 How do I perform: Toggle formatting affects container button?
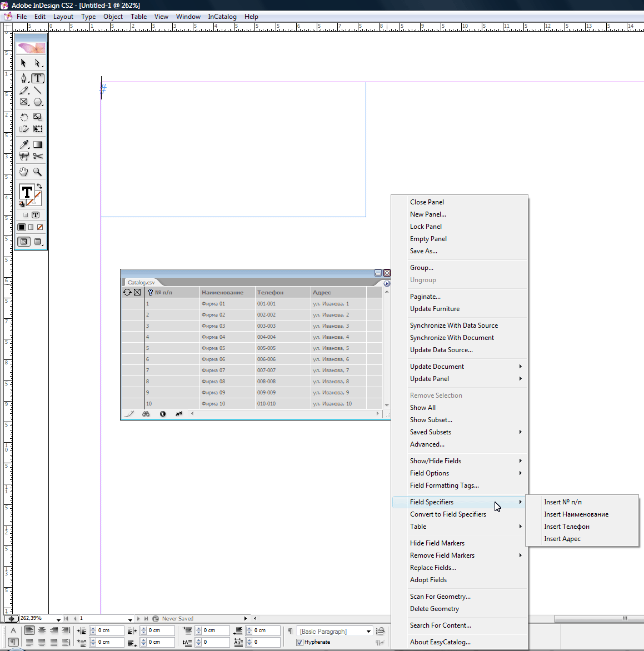(26, 215)
